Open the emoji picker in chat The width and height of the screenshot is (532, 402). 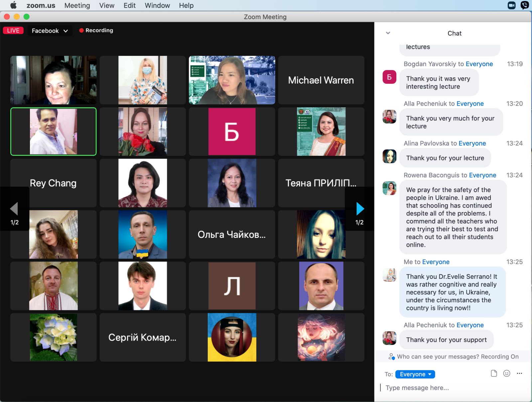point(506,373)
